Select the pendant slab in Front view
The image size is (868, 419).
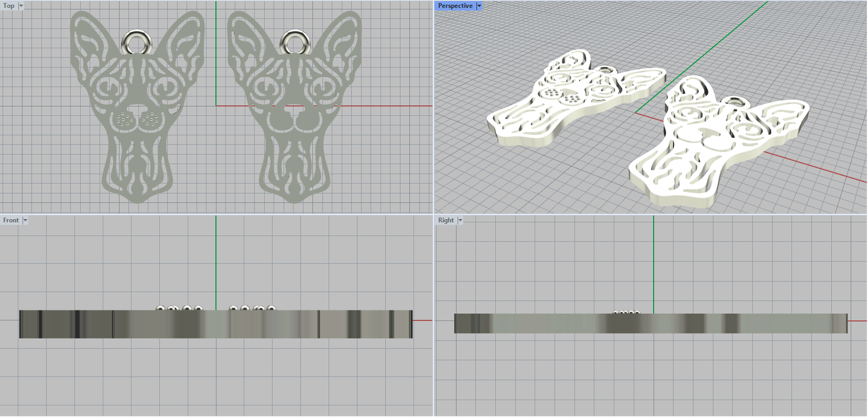[215, 324]
